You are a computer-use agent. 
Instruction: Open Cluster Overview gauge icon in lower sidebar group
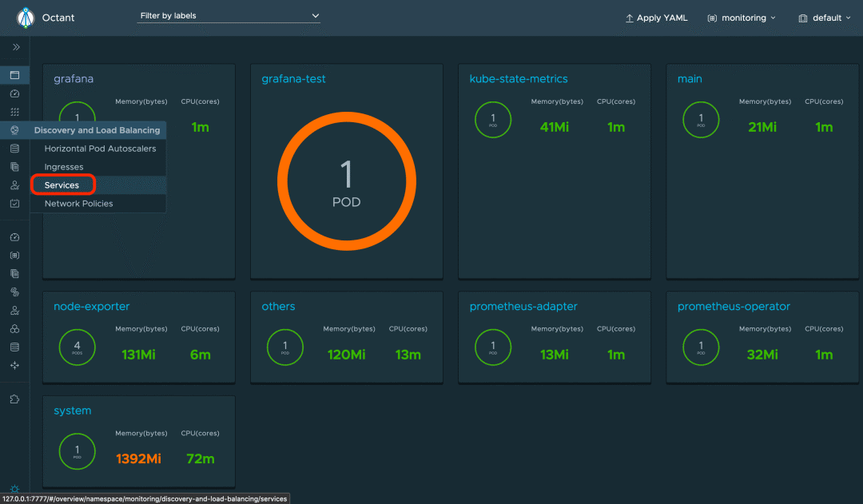point(15,237)
